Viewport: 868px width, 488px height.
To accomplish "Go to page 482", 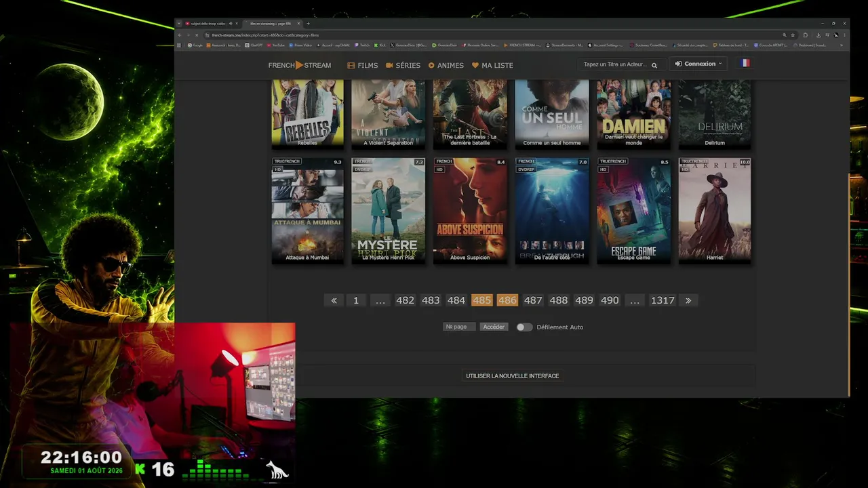I will pos(405,300).
